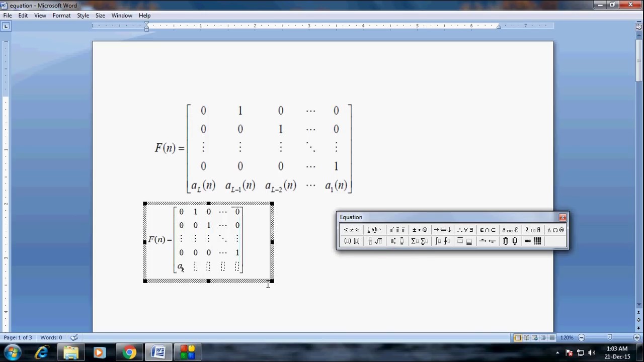Click the 120% zoom level button
644x362 pixels.
click(567, 338)
